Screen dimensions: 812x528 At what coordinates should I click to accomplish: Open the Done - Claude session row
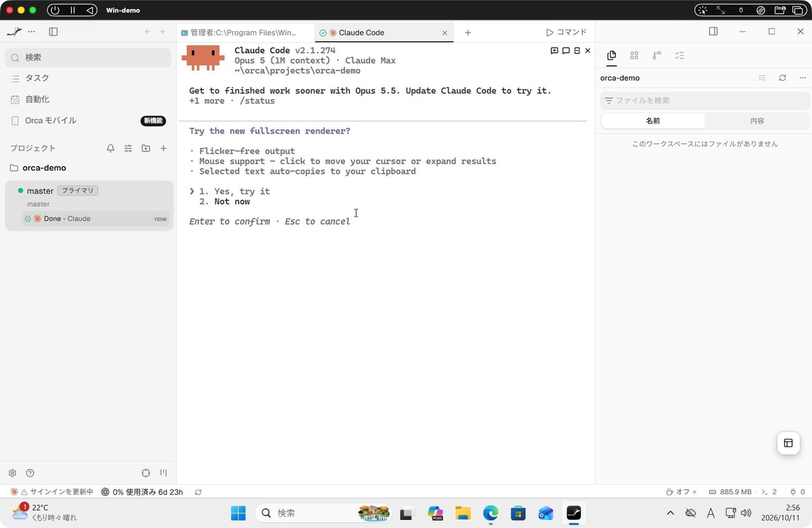[x=95, y=219]
